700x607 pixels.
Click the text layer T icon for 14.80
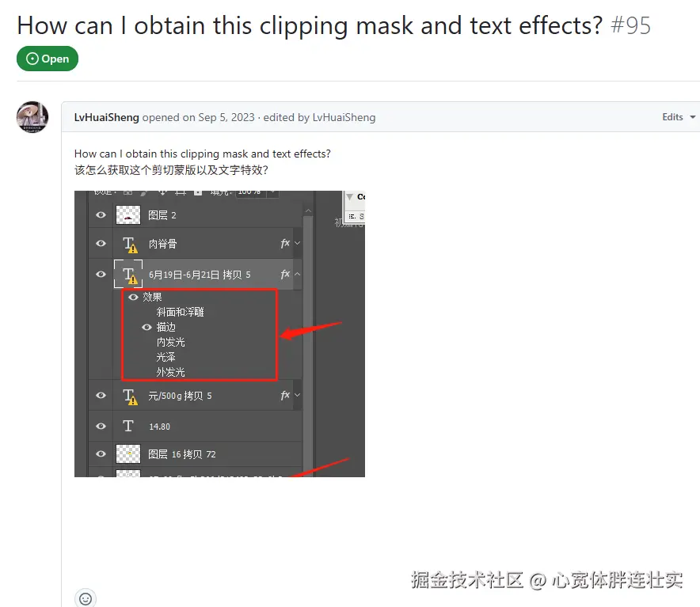tap(128, 426)
